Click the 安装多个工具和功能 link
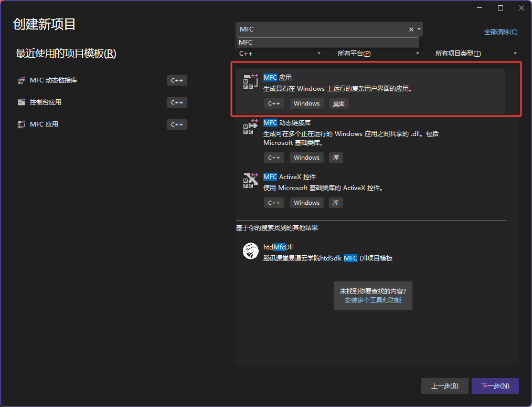 (x=373, y=300)
